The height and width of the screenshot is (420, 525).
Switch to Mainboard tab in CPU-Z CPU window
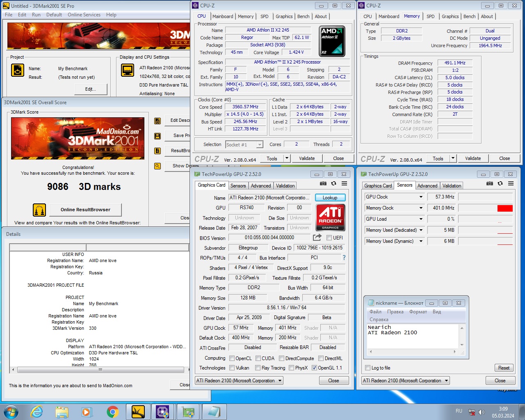pos(223,16)
